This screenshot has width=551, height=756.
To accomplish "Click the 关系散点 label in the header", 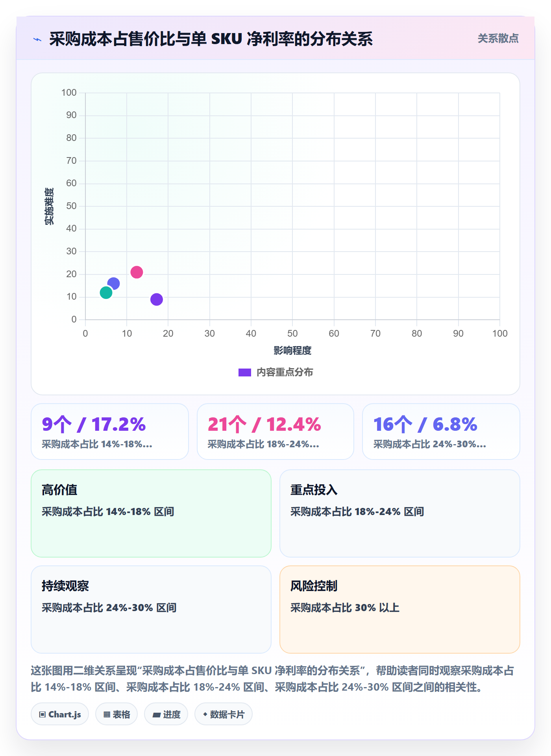I will tap(498, 39).
